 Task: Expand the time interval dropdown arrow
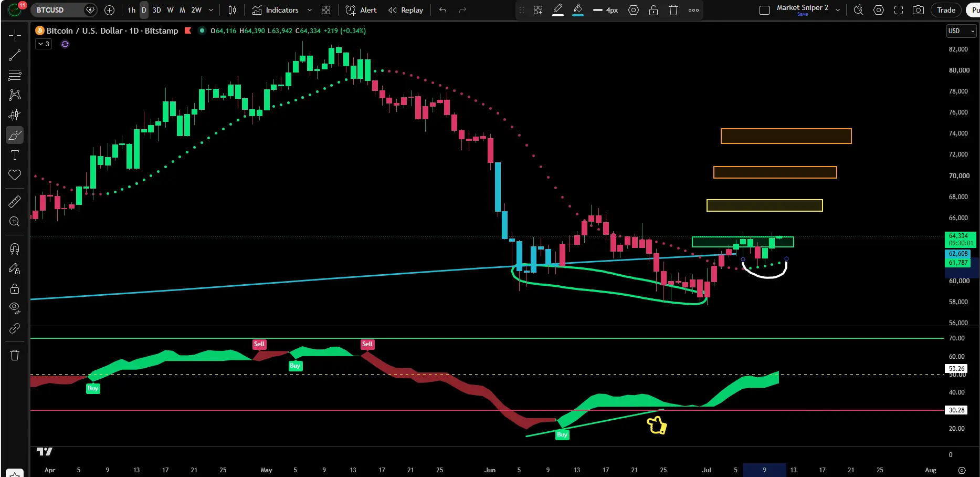click(211, 10)
